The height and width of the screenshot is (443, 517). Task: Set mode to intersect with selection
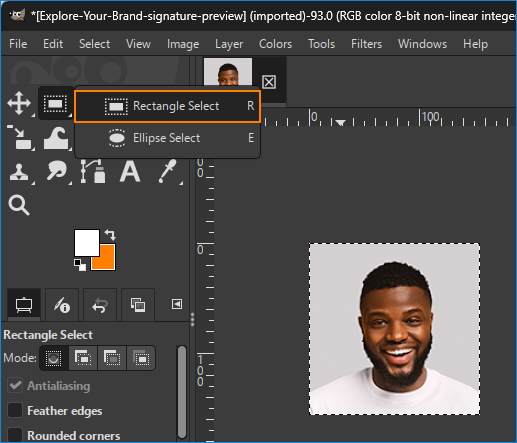tap(141, 358)
